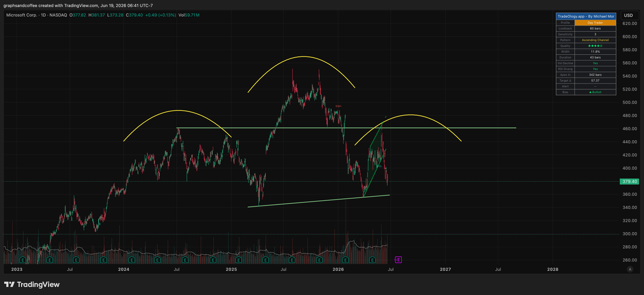Click the 2023 time axis label
Viewport: 644px width, 295px height.
tap(17, 270)
